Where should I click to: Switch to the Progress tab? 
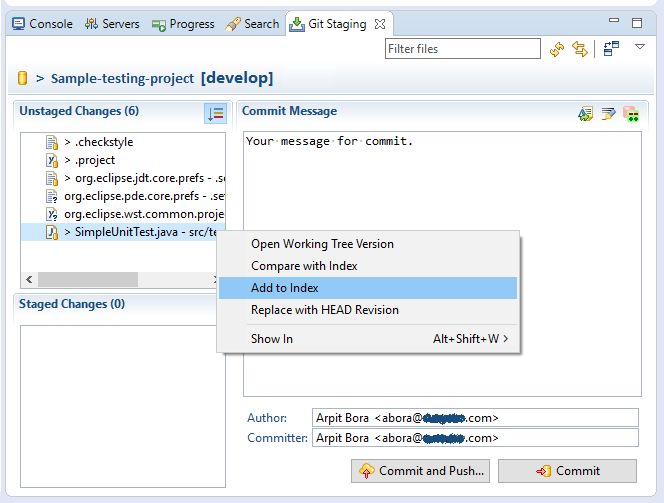(183, 24)
